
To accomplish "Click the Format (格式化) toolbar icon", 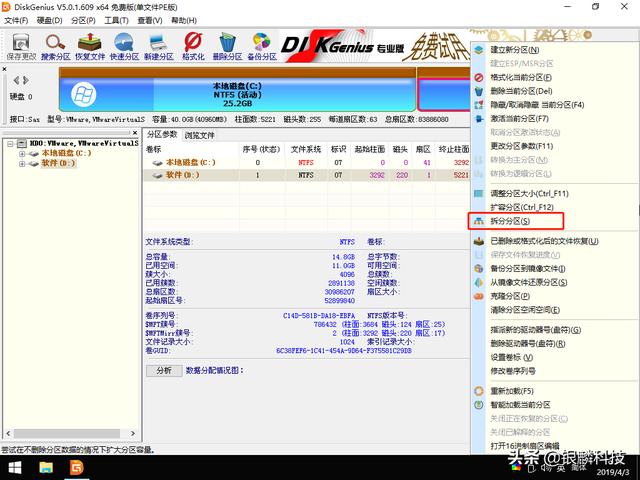I will (193, 47).
